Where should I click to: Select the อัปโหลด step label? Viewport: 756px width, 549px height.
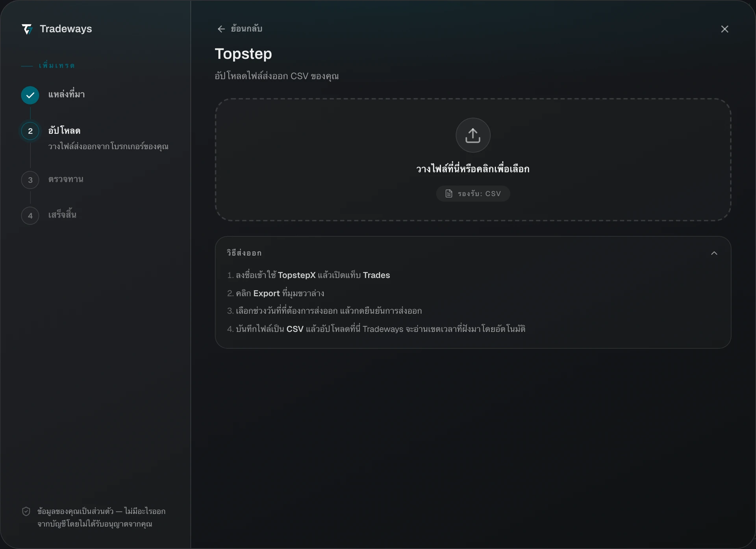point(64,130)
